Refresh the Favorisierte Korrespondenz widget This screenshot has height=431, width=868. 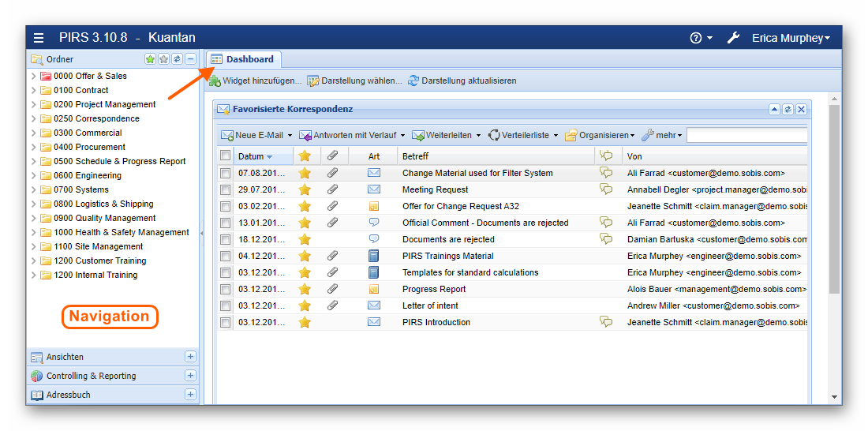point(788,109)
